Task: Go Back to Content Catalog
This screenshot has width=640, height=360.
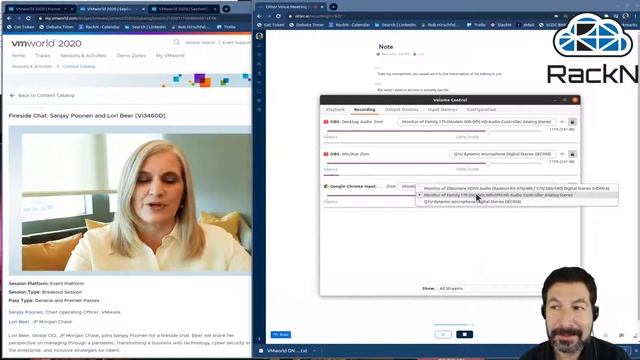Action: 42,95
